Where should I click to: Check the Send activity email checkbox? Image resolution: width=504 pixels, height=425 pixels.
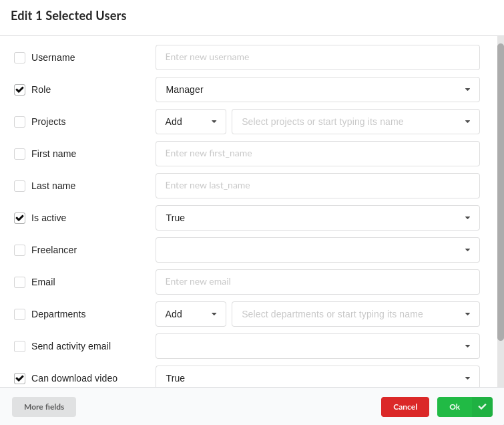[x=20, y=346]
